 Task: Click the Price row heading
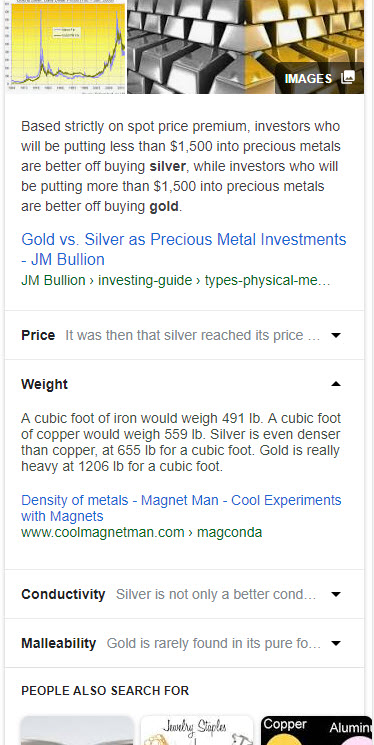point(38,335)
